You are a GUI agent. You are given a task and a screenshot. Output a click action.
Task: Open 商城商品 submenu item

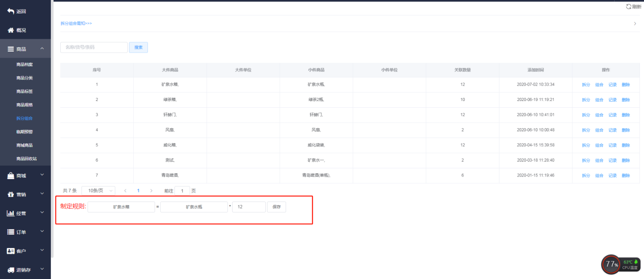pos(25,145)
